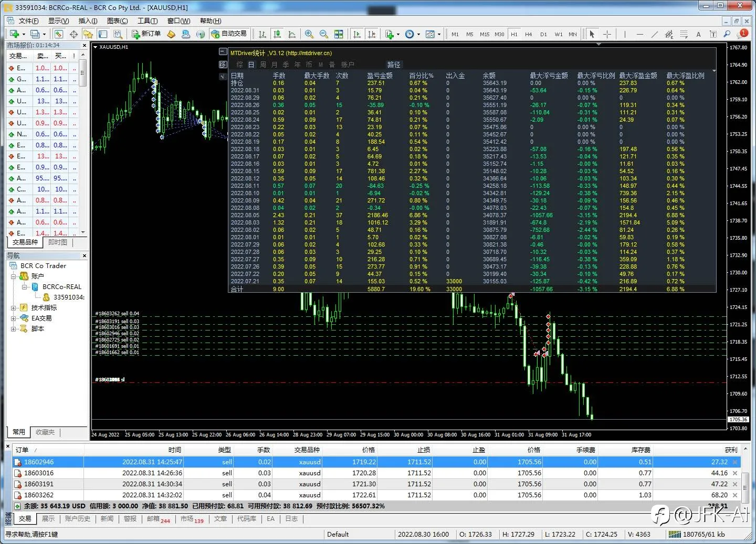Toggle the Terminal window icon
This screenshot has width=756, height=544.
pyautogui.click(x=103, y=34)
